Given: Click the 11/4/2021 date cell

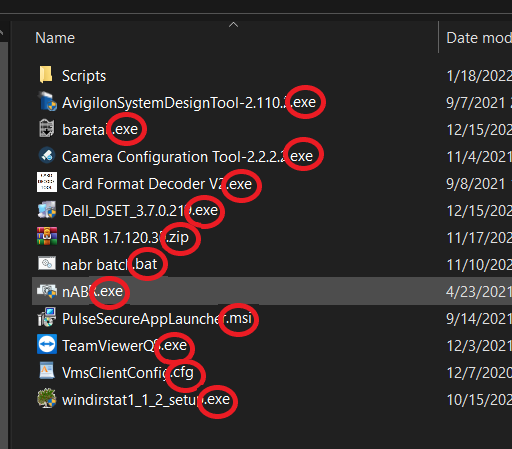Looking at the screenshot, I should tap(479, 157).
